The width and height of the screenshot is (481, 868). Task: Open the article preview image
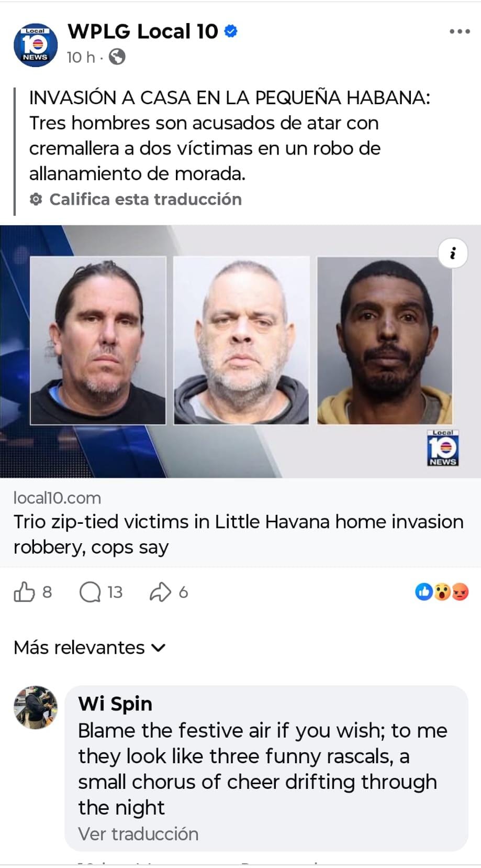(240, 351)
